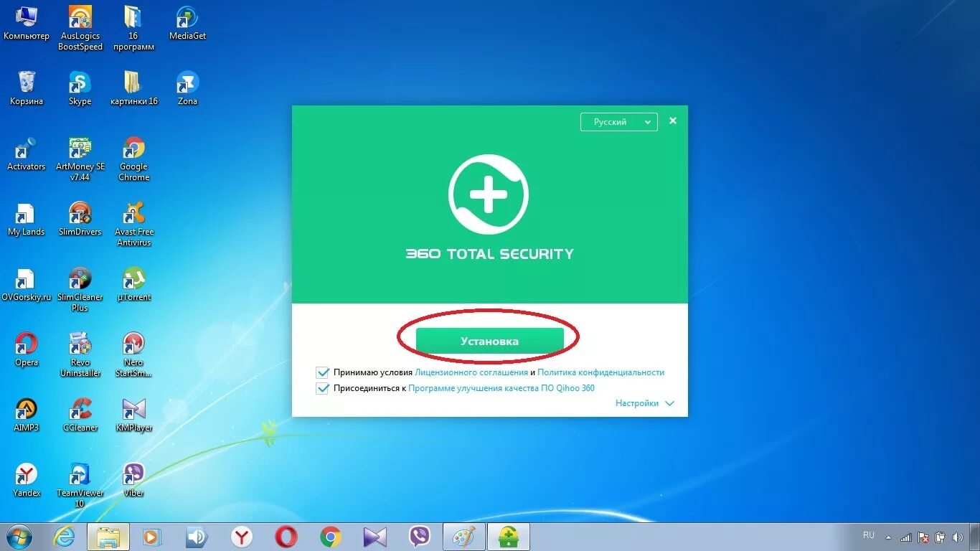980x551 pixels.
Task: Uncheck the license agreement acceptance checkbox
Action: coord(322,372)
